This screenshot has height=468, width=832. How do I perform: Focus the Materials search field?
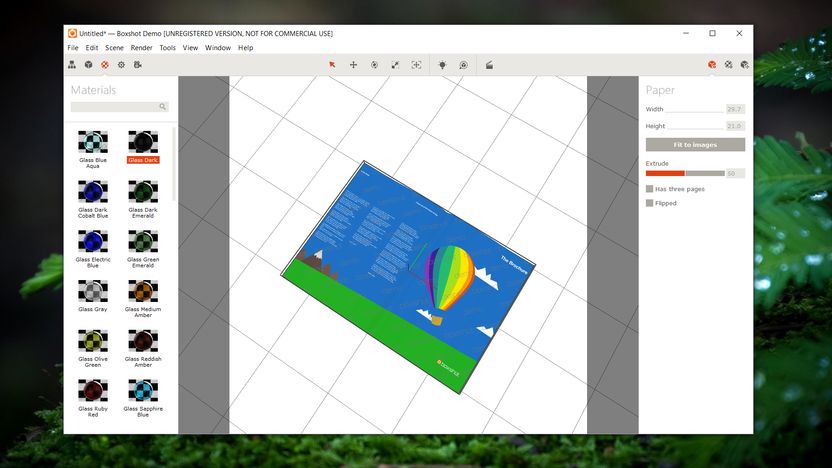(x=119, y=107)
